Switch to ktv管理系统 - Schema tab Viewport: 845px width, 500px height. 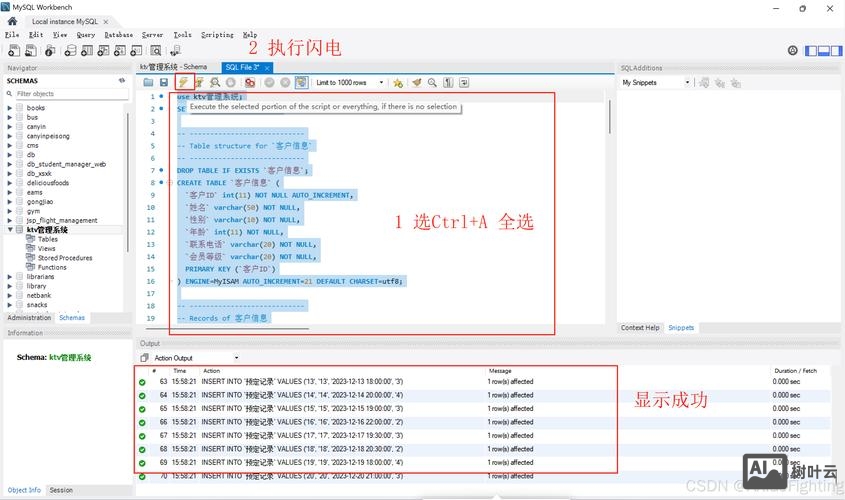(174, 67)
